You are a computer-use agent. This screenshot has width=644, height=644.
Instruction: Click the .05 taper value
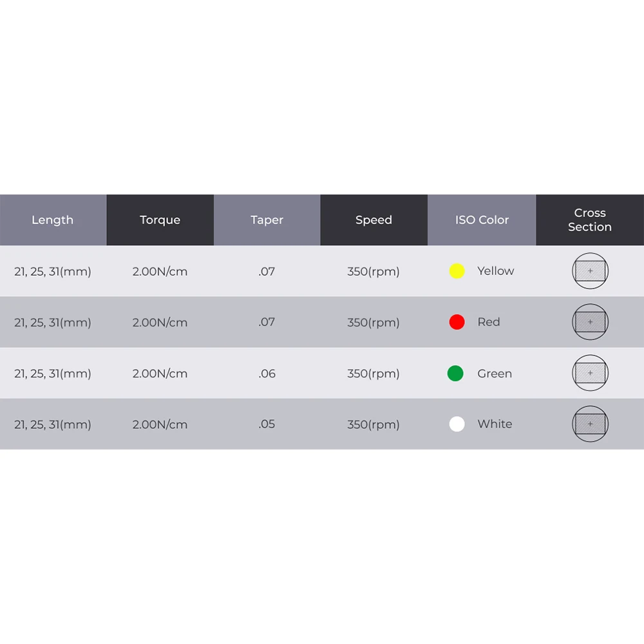point(267,424)
